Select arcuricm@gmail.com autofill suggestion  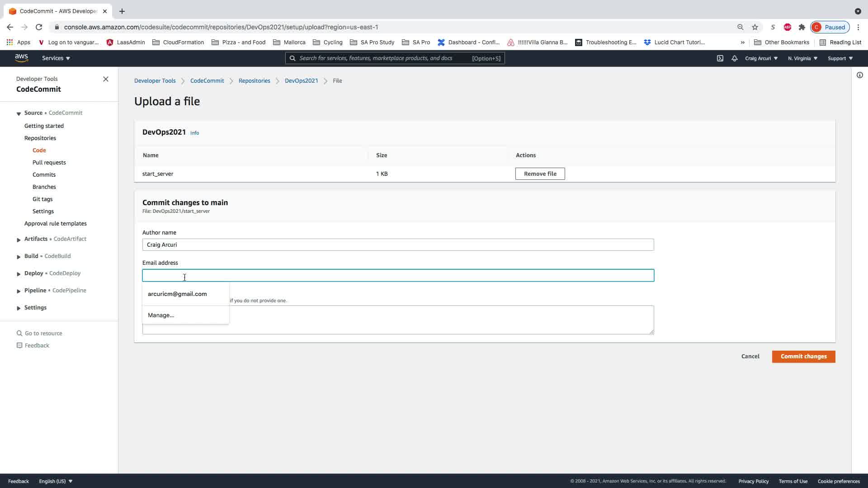(177, 294)
